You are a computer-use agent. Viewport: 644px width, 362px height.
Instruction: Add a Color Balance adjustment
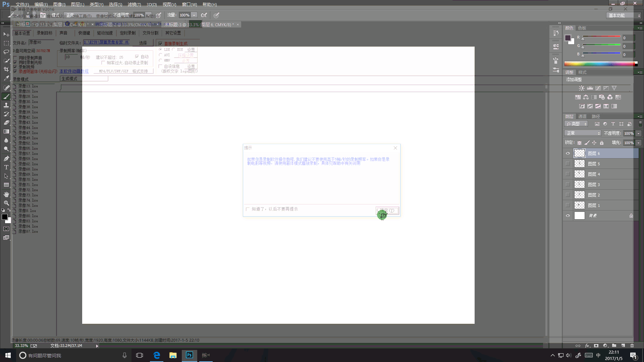tap(586, 97)
